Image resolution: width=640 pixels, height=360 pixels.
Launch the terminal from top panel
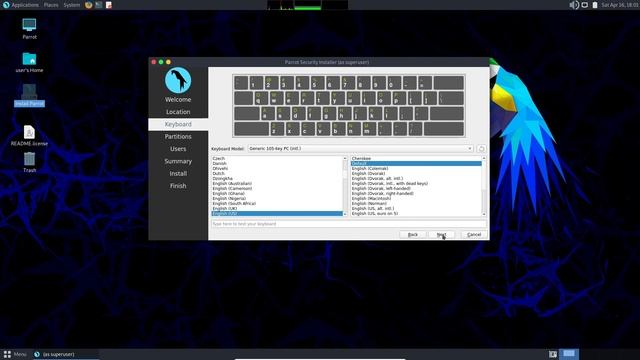[99, 5]
